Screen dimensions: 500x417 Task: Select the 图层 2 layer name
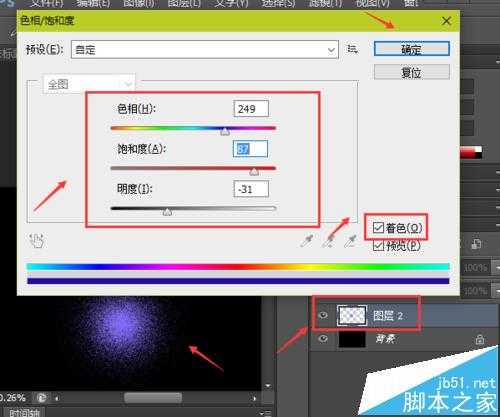(388, 315)
